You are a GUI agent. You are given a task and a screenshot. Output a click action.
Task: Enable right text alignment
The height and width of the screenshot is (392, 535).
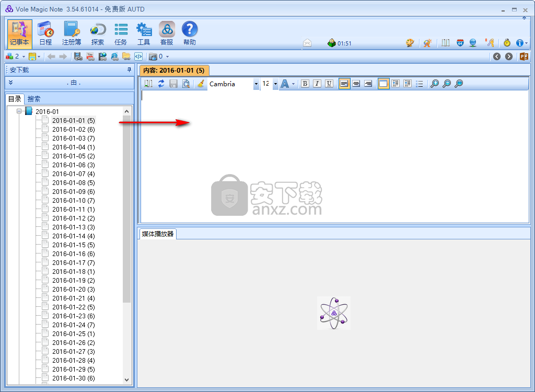[368, 84]
